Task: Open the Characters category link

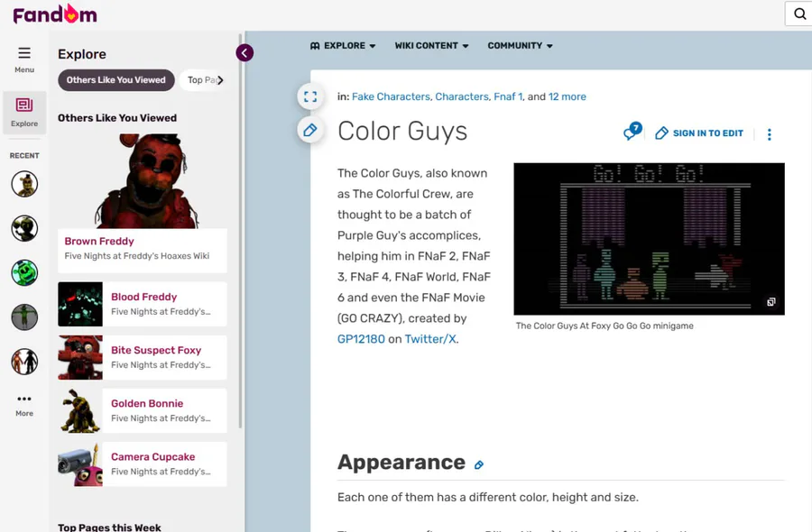Action: (461, 96)
